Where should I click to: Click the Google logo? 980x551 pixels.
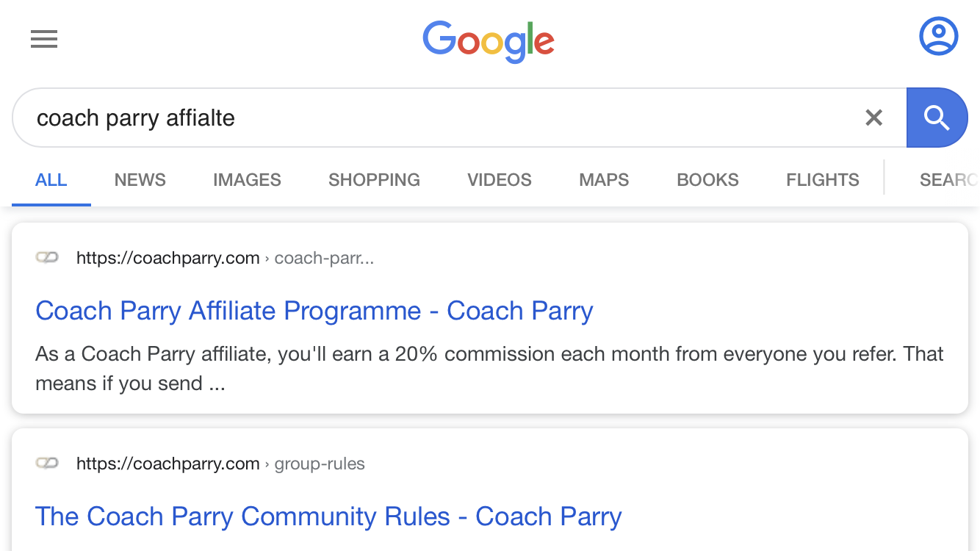coord(489,40)
